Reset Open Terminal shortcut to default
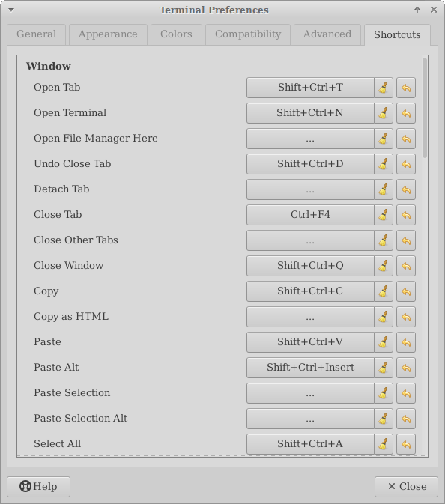 pyautogui.click(x=406, y=113)
